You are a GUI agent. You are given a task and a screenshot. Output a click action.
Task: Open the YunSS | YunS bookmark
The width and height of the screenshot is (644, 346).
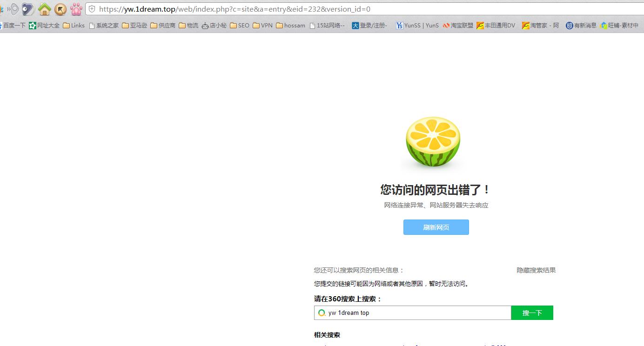tap(417, 26)
